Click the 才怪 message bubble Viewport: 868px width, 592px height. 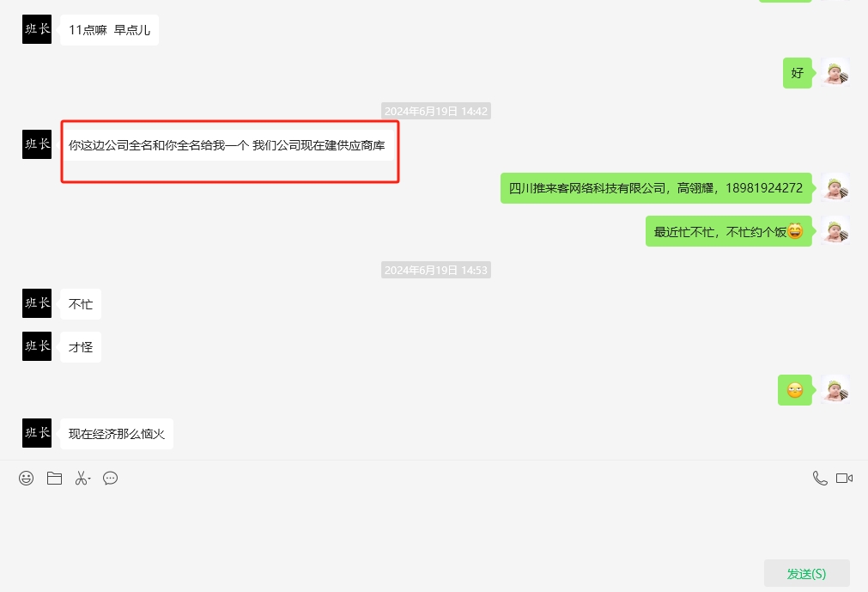pos(80,346)
